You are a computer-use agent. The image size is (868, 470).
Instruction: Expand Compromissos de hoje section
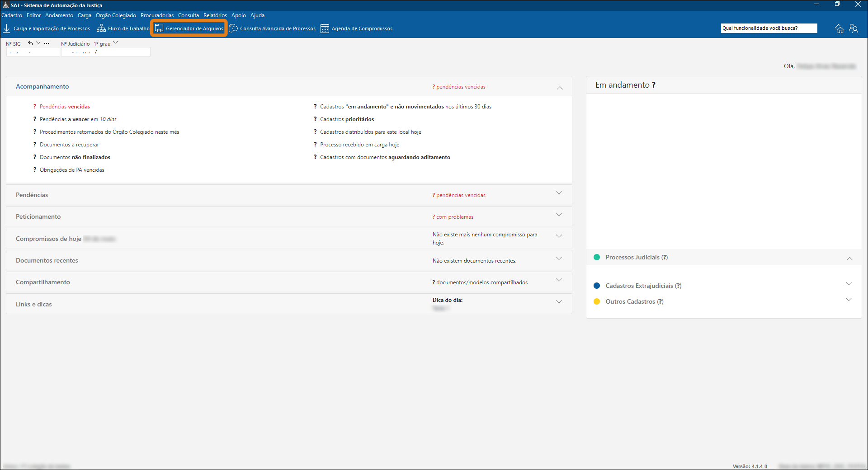coord(559,236)
